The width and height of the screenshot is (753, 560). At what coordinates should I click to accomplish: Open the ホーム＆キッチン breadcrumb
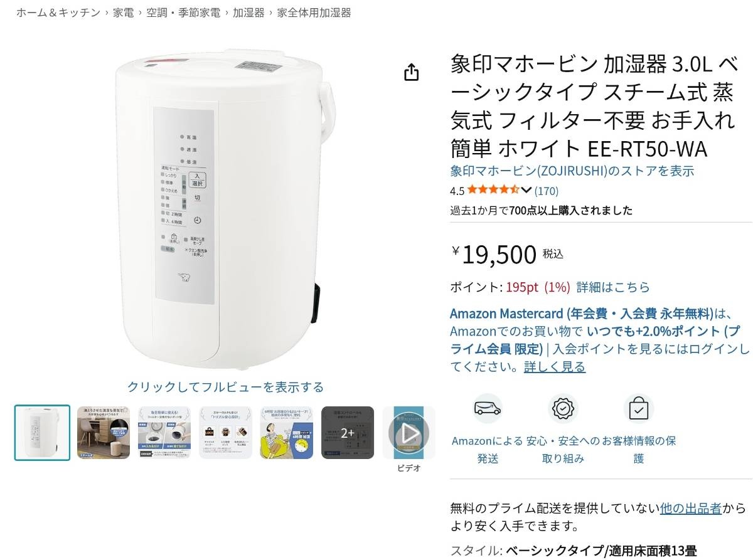pos(58,13)
